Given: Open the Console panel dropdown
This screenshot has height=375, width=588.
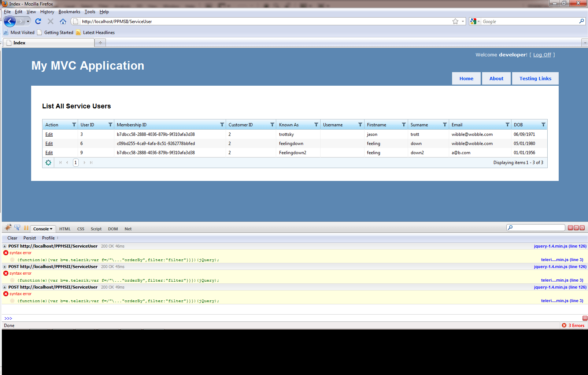Looking at the screenshot, I should click(x=43, y=229).
